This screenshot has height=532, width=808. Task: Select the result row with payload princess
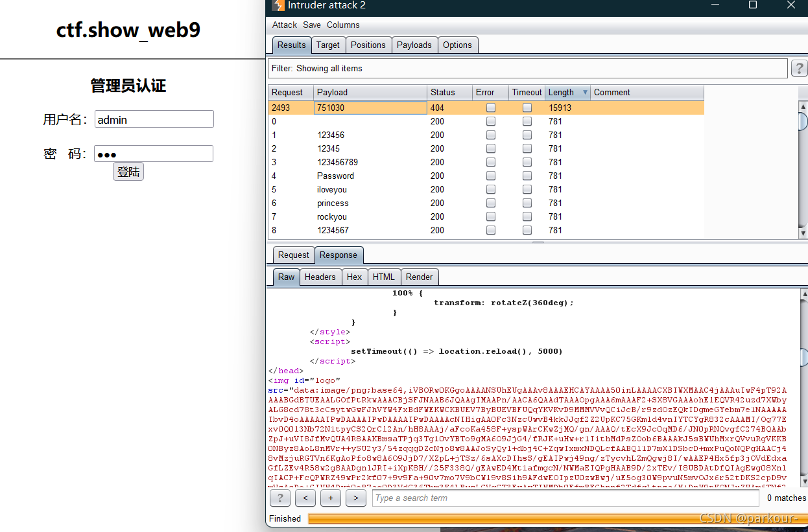coord(486,203)
